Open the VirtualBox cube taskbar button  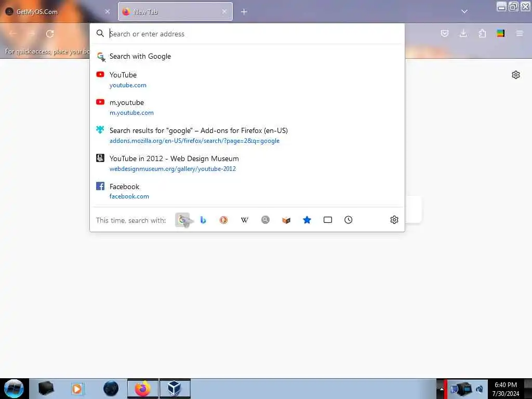[x=175, y=389]
